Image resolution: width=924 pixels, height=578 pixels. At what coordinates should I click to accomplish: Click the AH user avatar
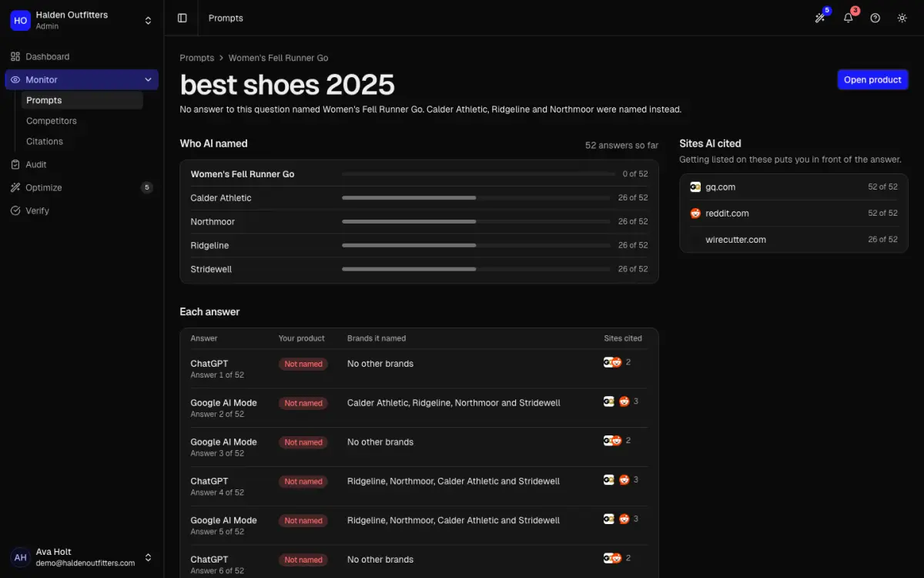tap(20, 557)
